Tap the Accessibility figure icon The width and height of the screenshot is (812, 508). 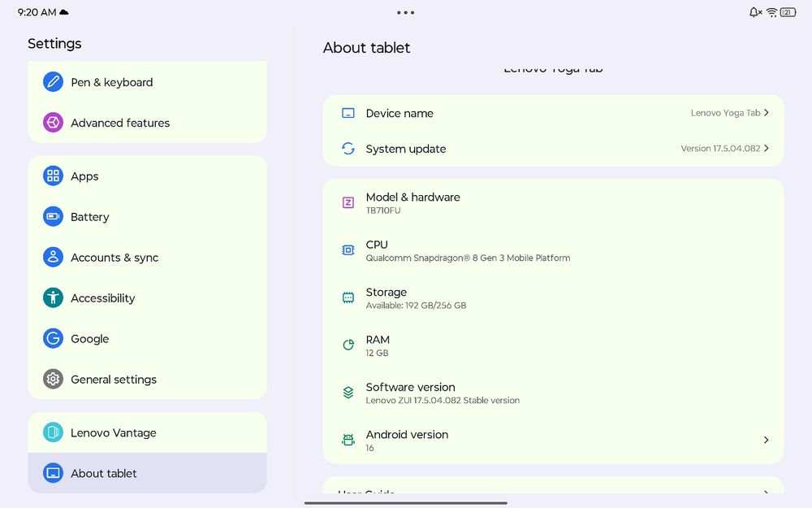click(x=53, y=297)
